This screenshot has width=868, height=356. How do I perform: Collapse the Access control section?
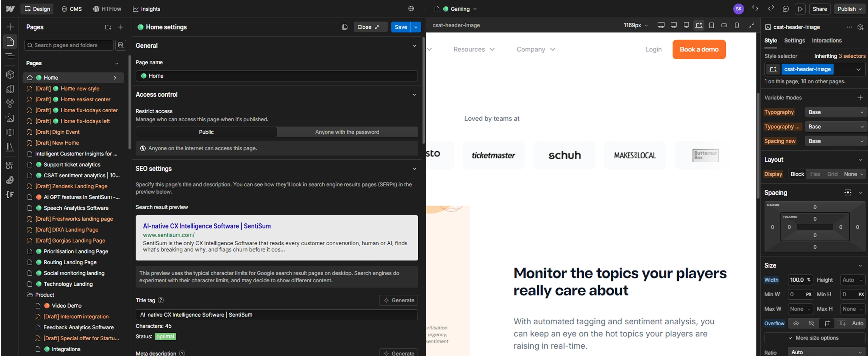coord(414,95)
